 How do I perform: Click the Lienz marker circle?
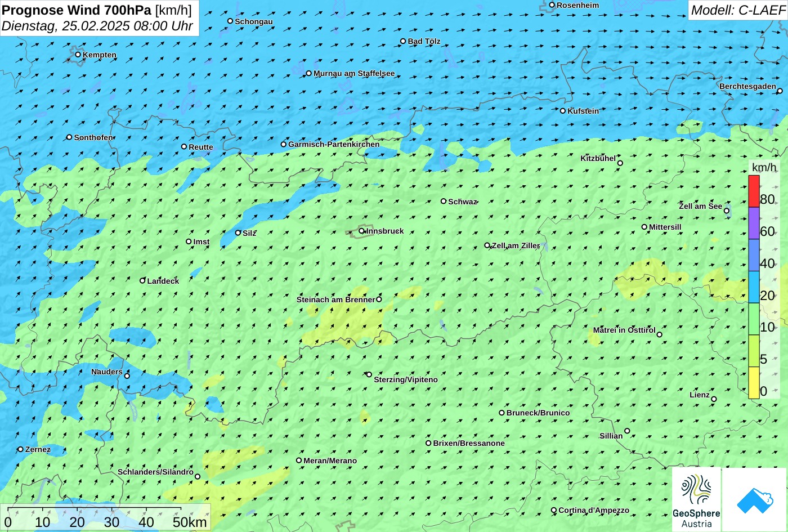(x=714, y=399)
